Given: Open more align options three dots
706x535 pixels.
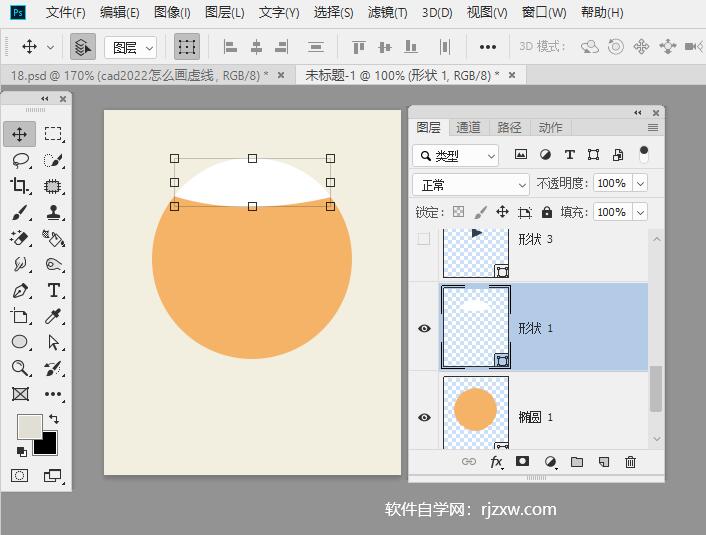Looking at the screenshot, I should [488, 47].
